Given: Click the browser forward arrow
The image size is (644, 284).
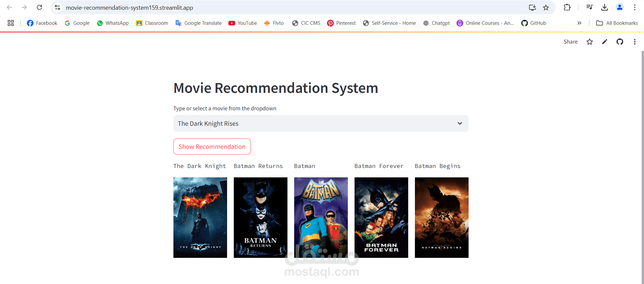Looking at the screenshot, I should click(x=24, y=7).
